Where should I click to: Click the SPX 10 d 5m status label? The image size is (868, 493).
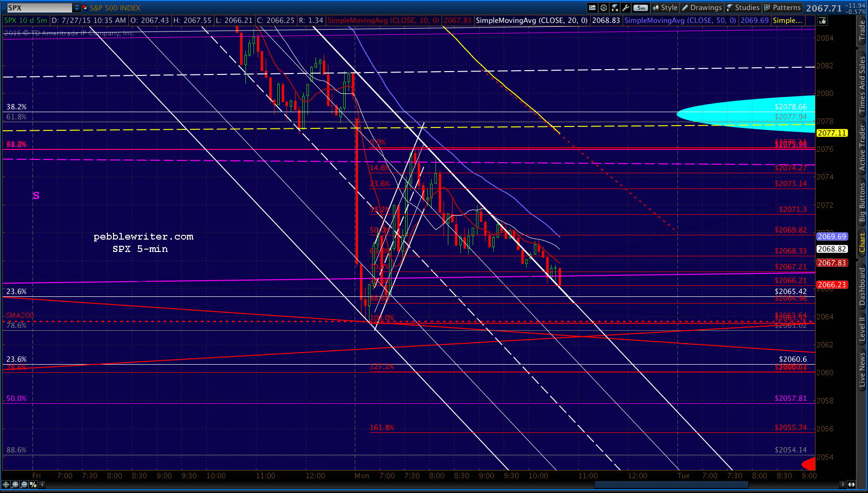pos(26,21)
